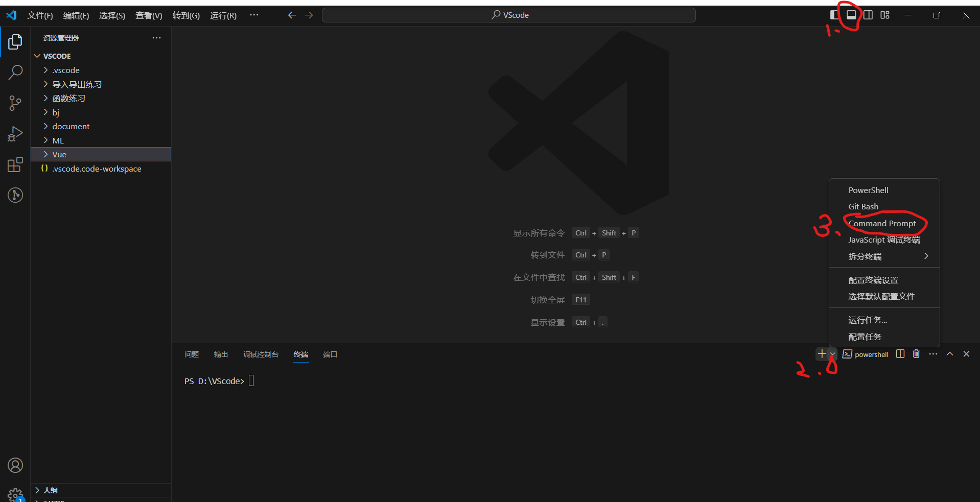The image size is (980, 502).
Task: Choose PowerShell in the terminal profile menu
Action: [884, 190]
